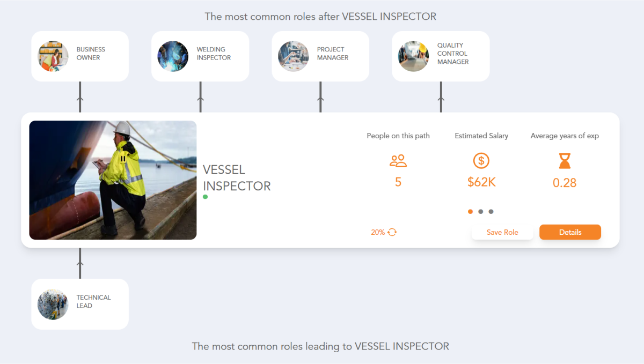Viewport: 644px width, 364px height.
Task: Select the third carousel dot under salary stats
Action: pos(491,211)
